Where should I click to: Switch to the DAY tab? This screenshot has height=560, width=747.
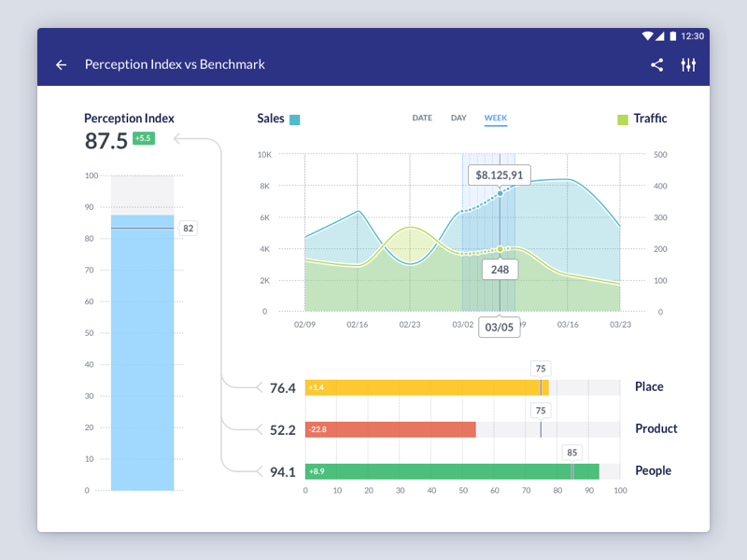(x=458, y=118)
